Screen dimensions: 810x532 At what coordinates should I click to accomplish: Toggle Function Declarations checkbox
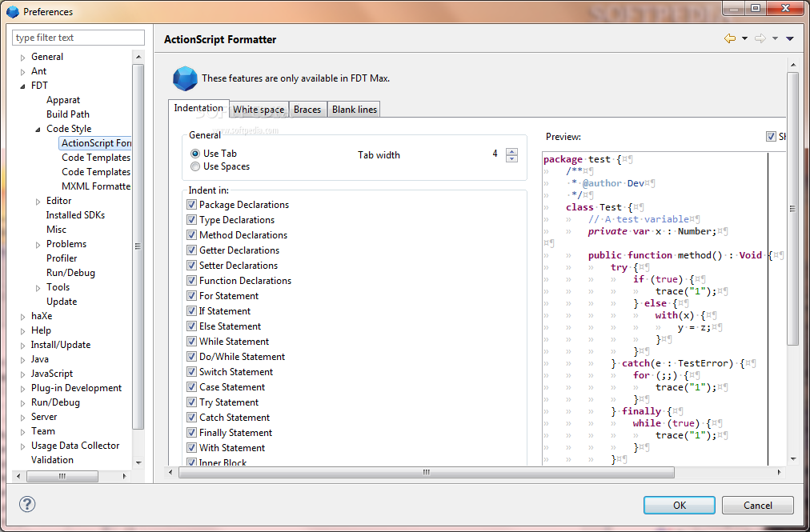tap(191, 281)
